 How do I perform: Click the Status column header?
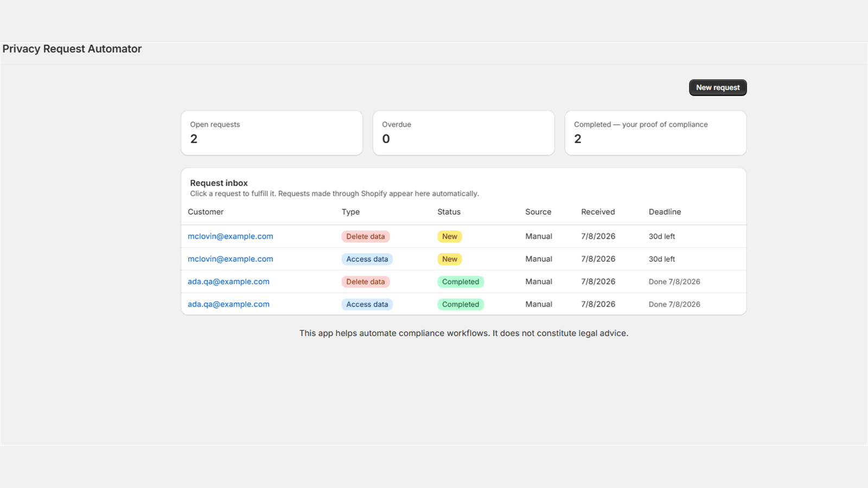[x=449, y=212]
